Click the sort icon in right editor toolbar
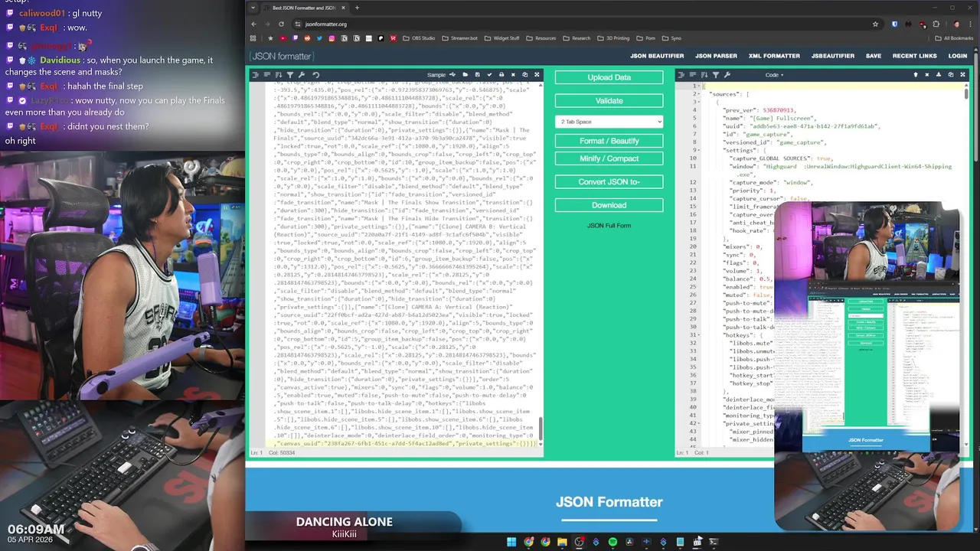 click(704, 75)
